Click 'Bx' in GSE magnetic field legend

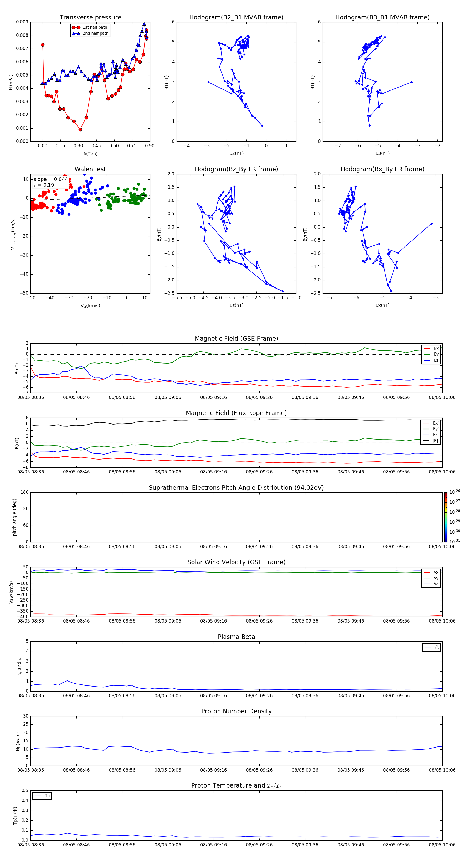pyautogui.click(x=436, y=349)
